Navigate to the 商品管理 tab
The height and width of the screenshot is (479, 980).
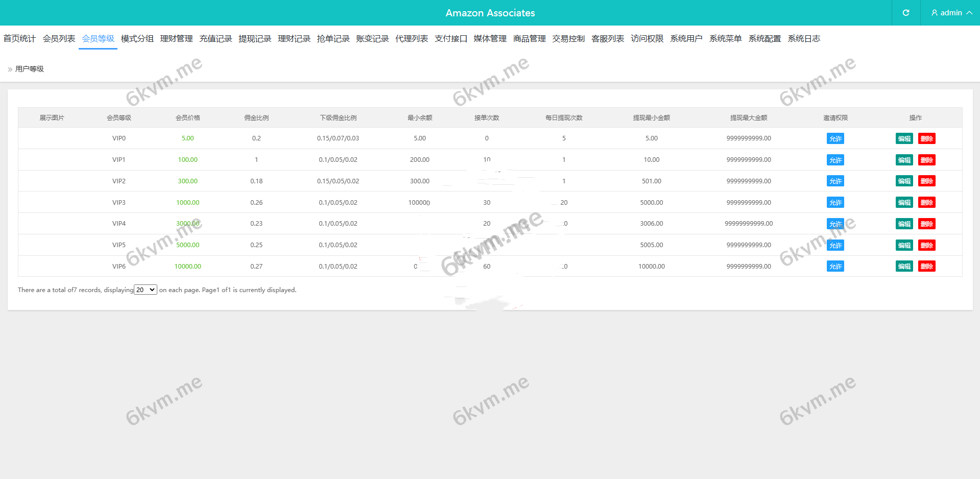[529, 39]
